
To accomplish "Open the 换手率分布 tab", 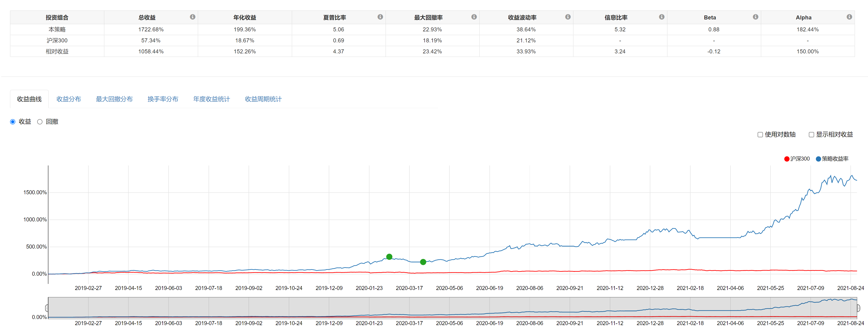I will point(163,99).
